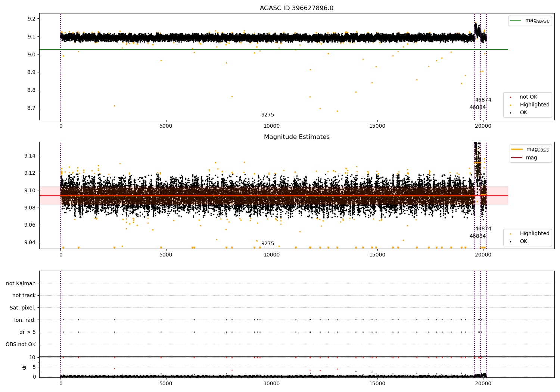Viewport: 560px width, 392px height.
Task: Click the "20000" x-tick under the bottom plot
Action: pyautogui.click(x=483, y=384)
